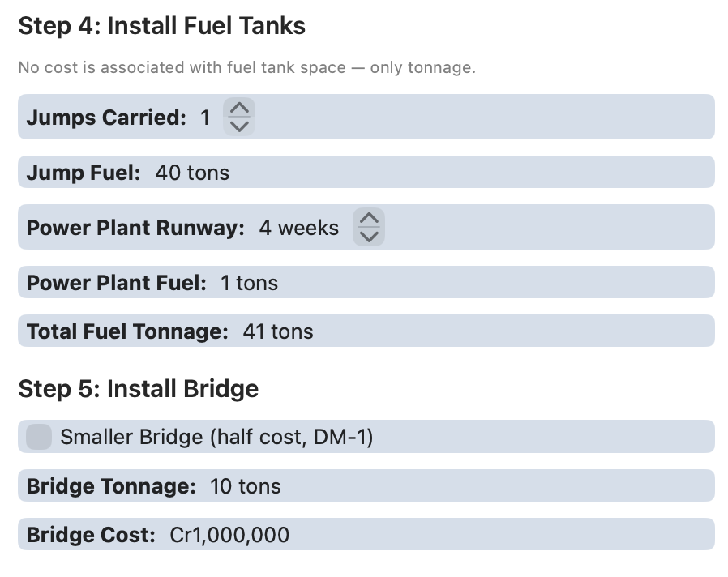The height and width of the screenshot is (577, 728).
Task: Select the Jumps Carried value 1
Action: pos(205,118)
